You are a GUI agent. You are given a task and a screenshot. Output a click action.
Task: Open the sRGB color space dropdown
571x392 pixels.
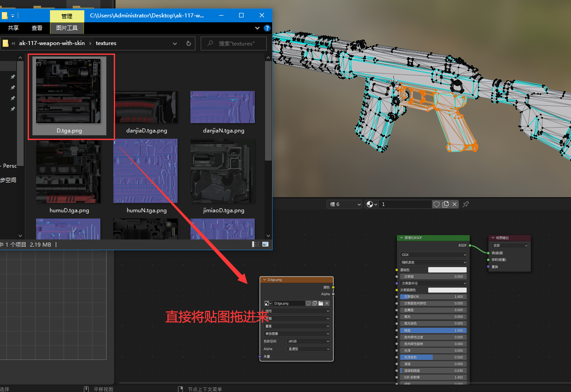pyautogui.click(x=308, y=341)
